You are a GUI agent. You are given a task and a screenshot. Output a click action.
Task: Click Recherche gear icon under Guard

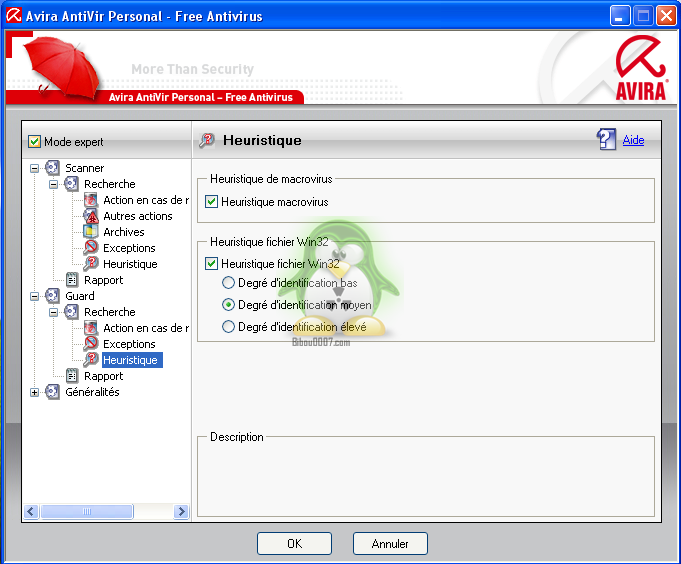tap(71, 312)
